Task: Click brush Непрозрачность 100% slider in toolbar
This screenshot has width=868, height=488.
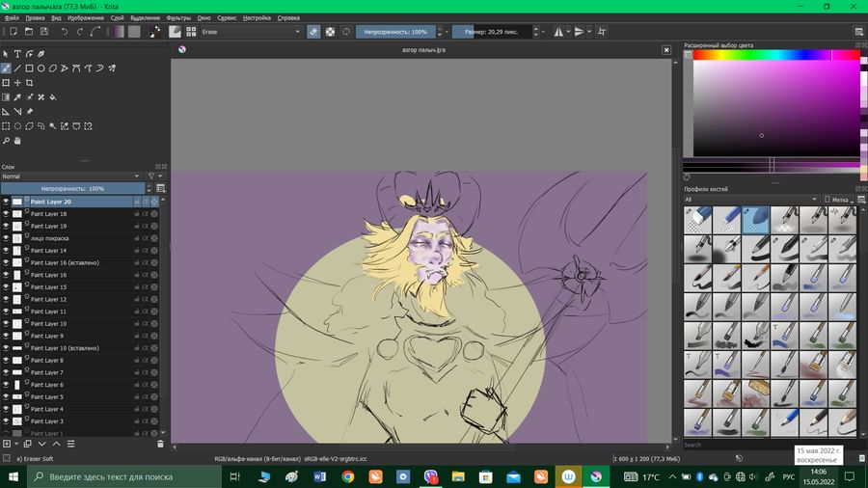Action: (395, 32)
